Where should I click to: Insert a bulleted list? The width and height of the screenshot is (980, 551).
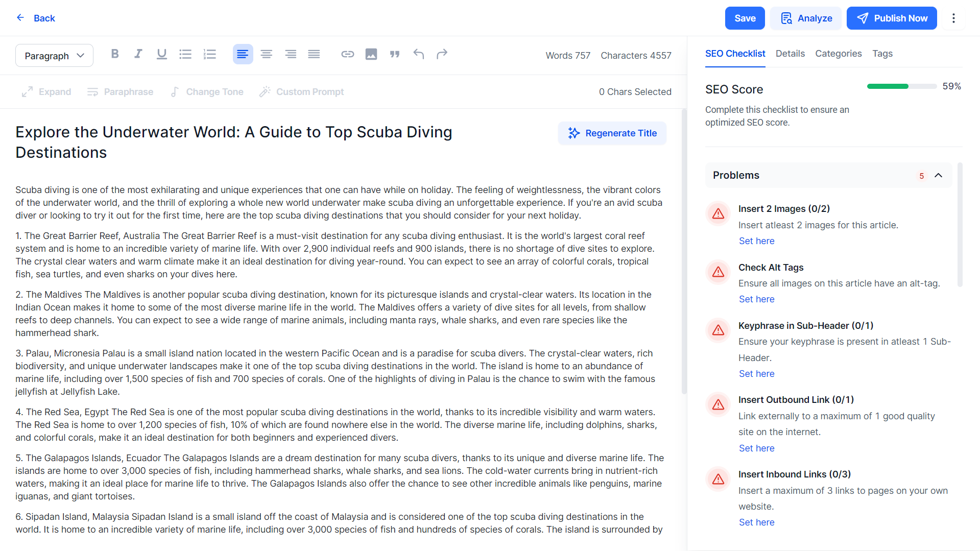185,54
